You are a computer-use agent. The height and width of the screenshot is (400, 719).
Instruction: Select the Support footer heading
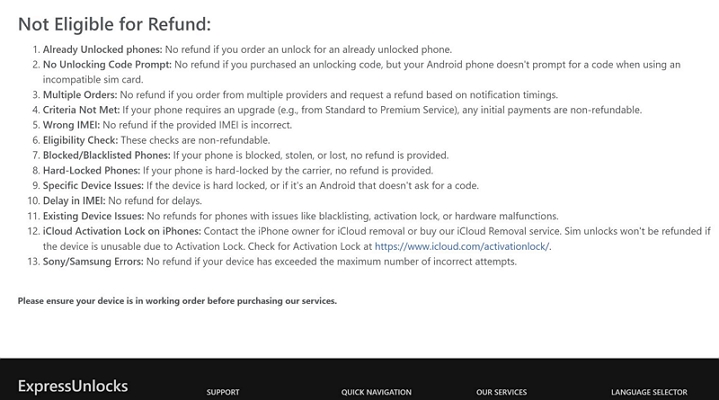(223, 392)
